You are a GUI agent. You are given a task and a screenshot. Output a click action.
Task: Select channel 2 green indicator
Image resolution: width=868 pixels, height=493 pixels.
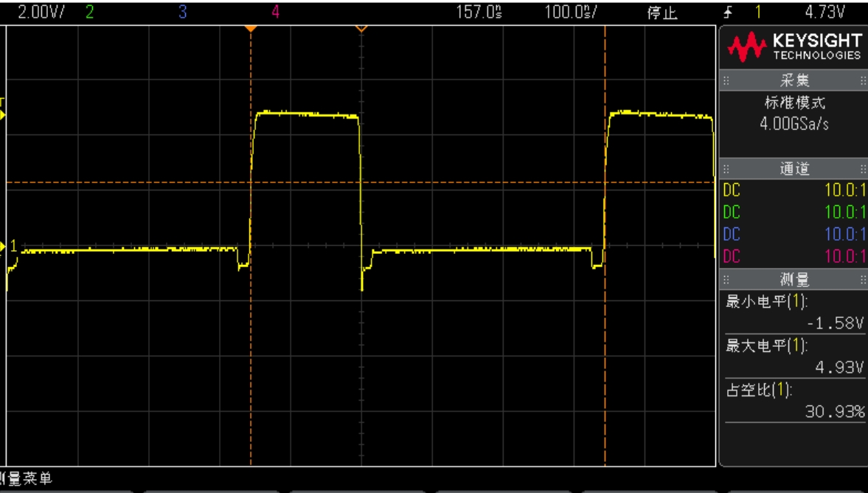pyautogui.click(x=90, y=13)
